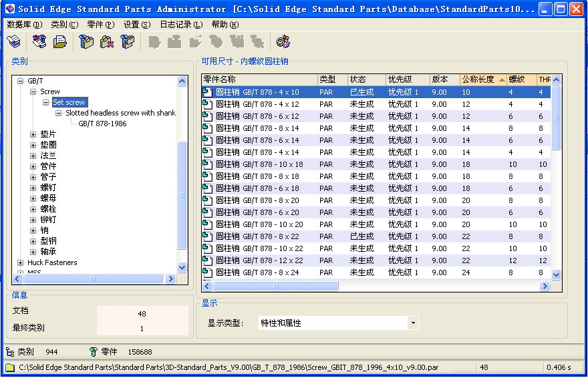
Task: Open the 设置(S) menu
Action: click(x=137, y=25)
